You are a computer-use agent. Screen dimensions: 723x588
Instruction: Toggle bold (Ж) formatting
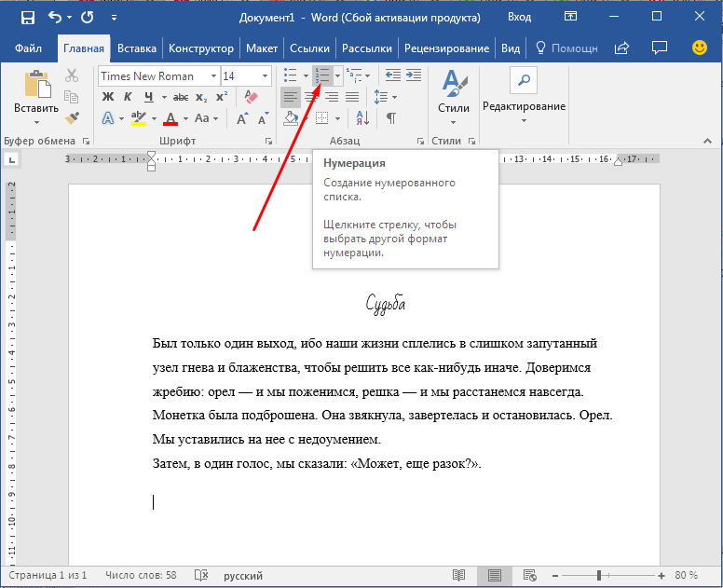click(108, 97)
